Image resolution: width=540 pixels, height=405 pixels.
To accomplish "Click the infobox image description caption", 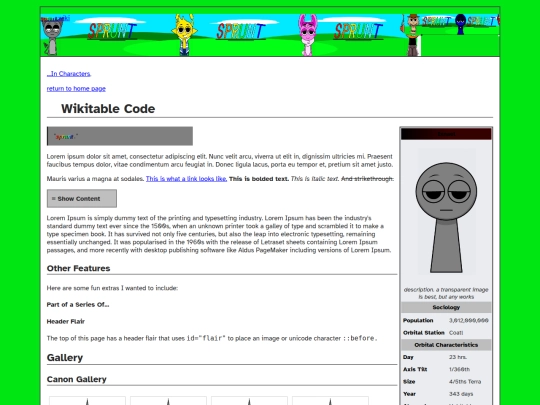I will 446,293.
